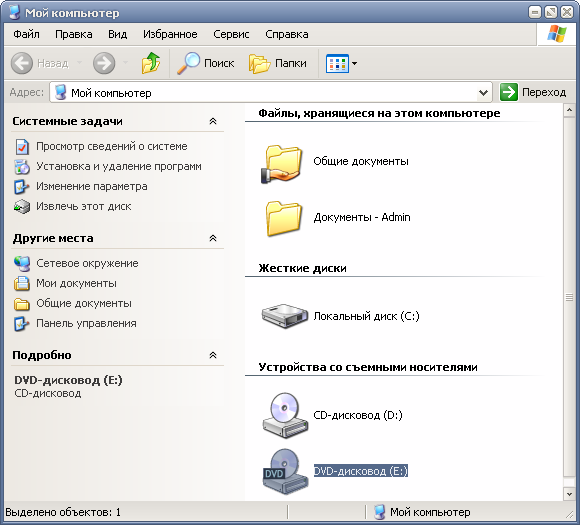Open the Вид menu

(x=118, y=34)
